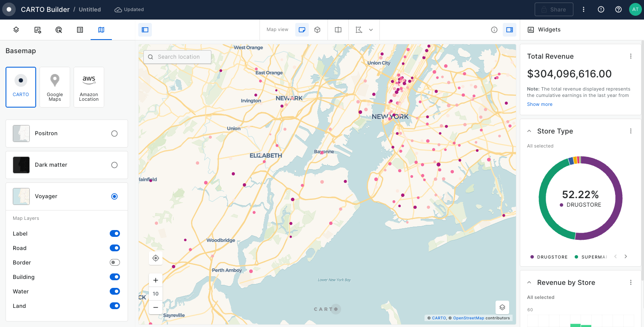Collapse the Revenue by Store widget
Viewport: 644px width, 327px height.
tap(529, 283)
